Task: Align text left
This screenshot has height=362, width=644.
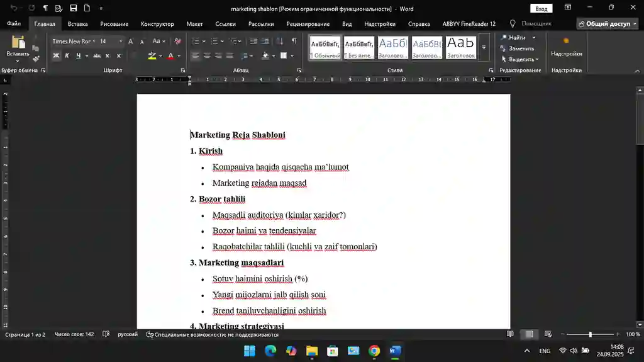Action: click(x=196, y=55)
